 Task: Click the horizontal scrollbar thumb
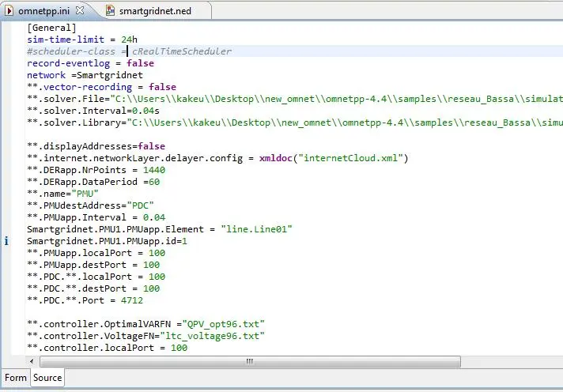pos(249,360)
